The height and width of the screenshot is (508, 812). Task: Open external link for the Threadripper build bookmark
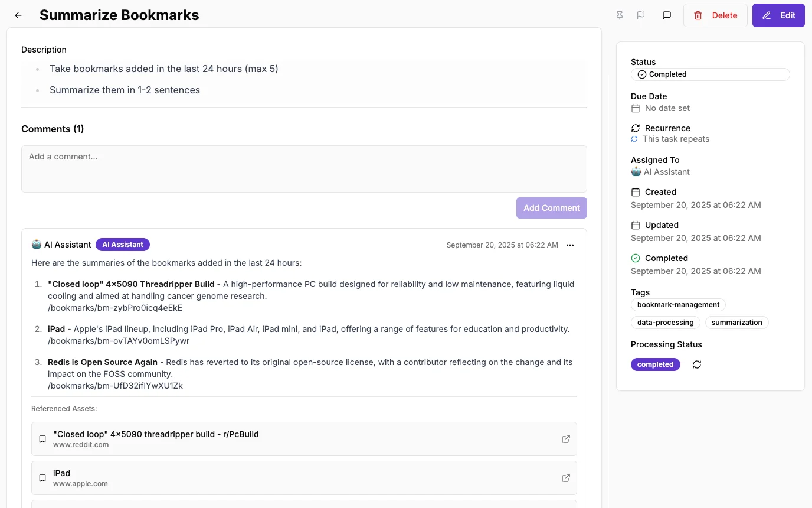(x=565, y=438)
